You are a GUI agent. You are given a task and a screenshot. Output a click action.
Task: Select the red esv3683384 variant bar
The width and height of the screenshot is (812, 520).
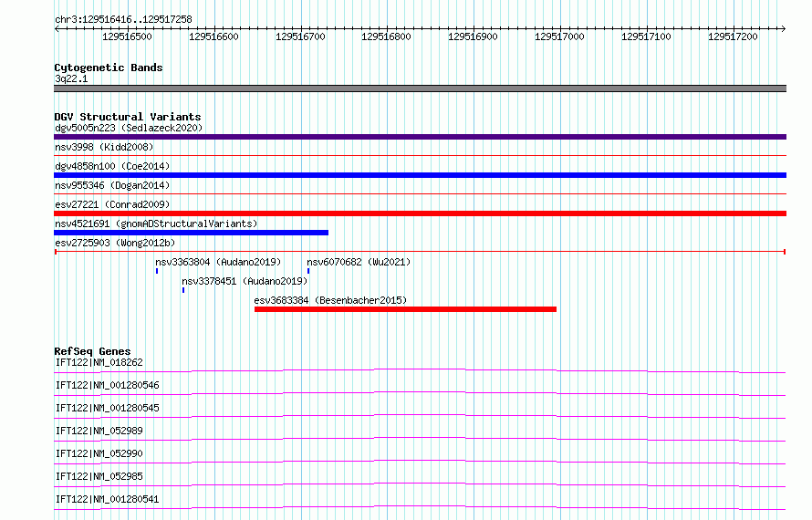pyautogui.click(x=405, y=309)
